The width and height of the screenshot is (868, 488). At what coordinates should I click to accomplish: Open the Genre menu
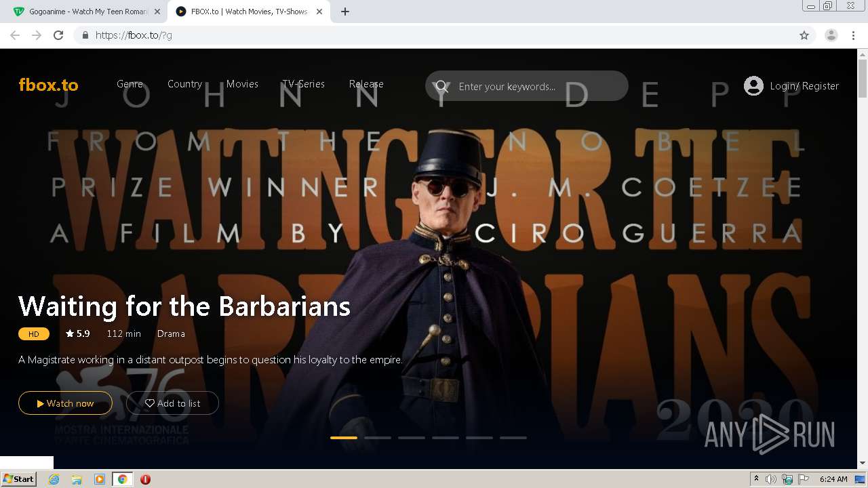pyautogui.click(x=130, y=84)
